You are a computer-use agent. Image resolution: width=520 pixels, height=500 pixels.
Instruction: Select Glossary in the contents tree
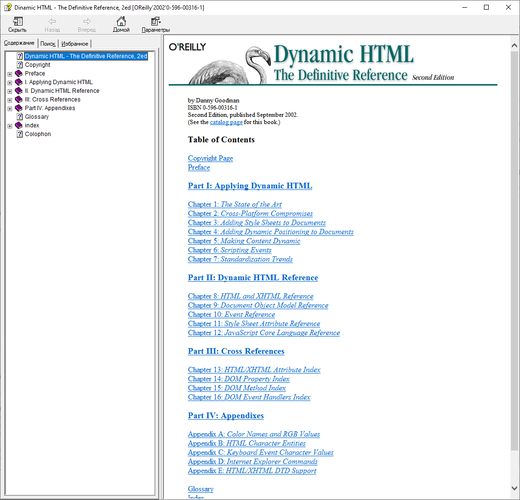tap(37, 117)
